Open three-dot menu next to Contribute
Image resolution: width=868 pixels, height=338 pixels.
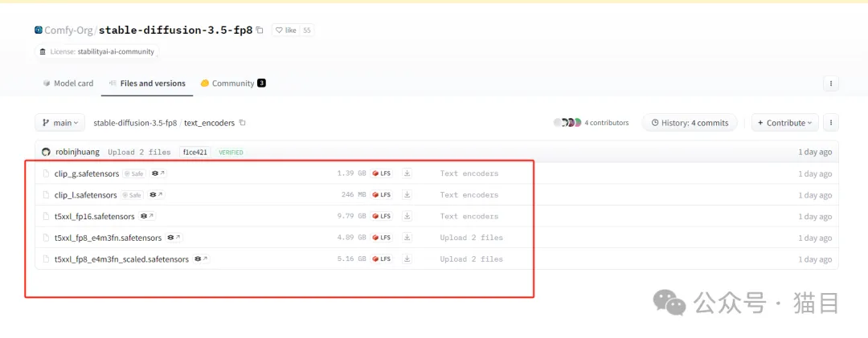coord(830,123)
